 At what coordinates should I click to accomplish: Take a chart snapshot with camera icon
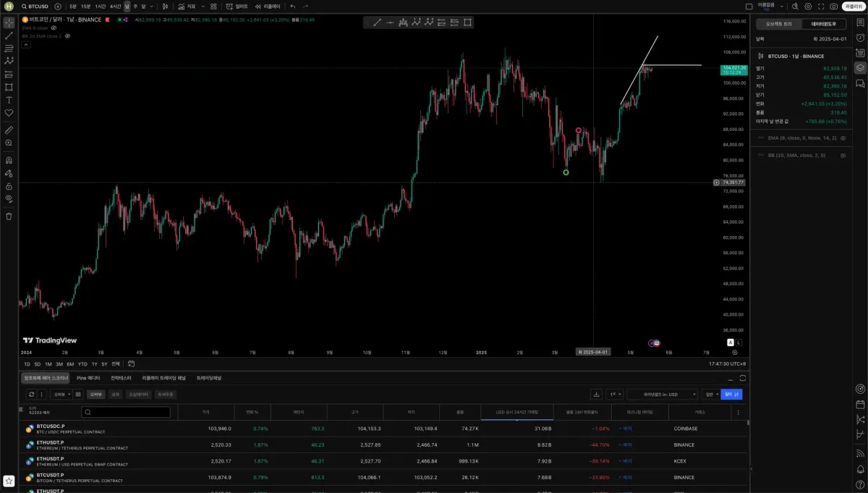(834, 7)
